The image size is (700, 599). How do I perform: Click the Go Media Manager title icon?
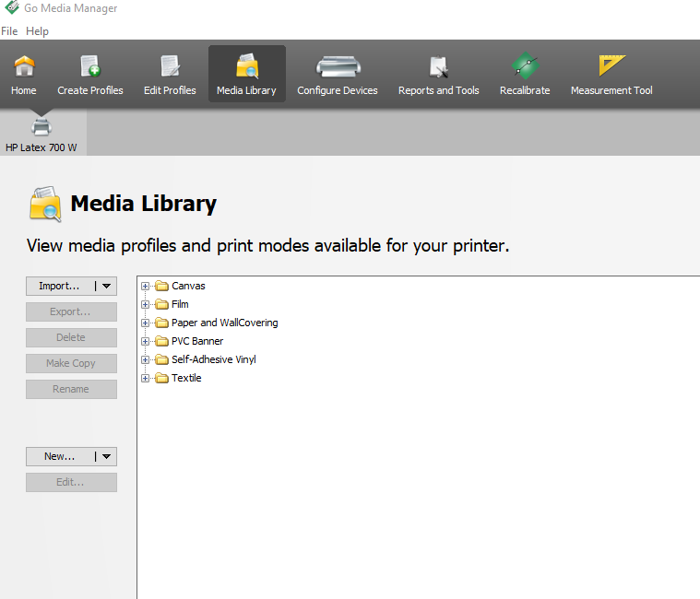[x=12, y=7]
